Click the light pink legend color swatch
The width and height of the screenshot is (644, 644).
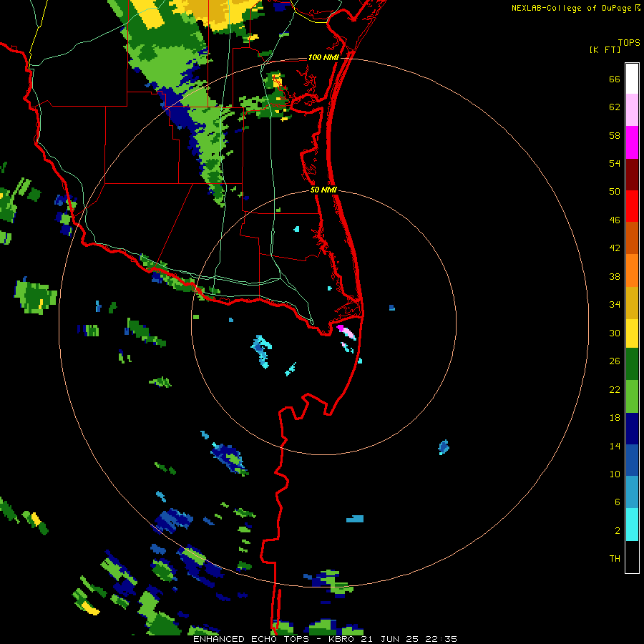coord(632,110)
